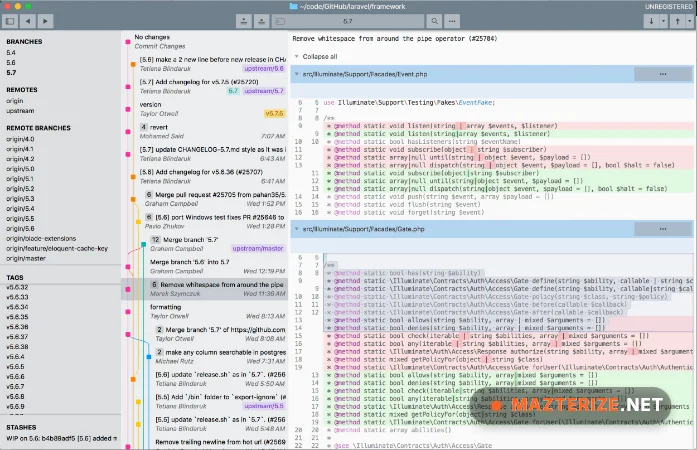Open the 5.7 branch switcher field
Image resolution: width=697 pixels, height=450 pixels.
tap(348, 21)
